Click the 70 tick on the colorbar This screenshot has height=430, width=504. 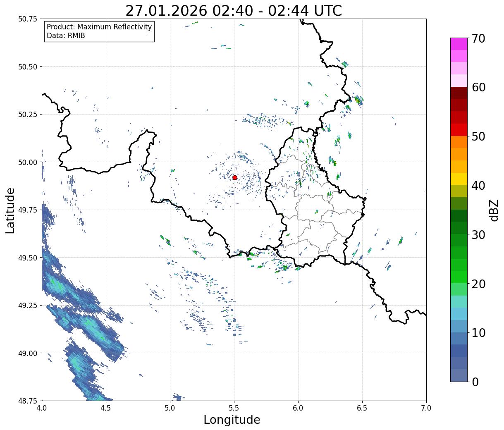click(478, 38)
